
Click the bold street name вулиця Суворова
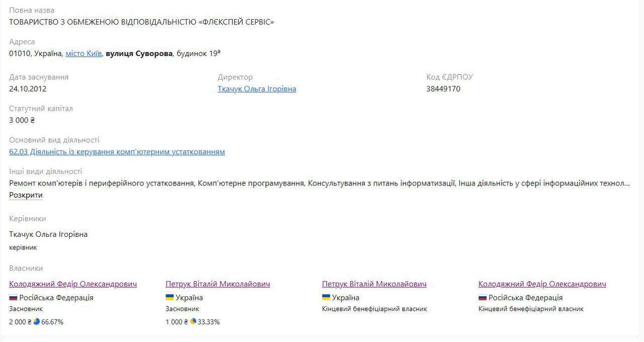click(139, 53)
